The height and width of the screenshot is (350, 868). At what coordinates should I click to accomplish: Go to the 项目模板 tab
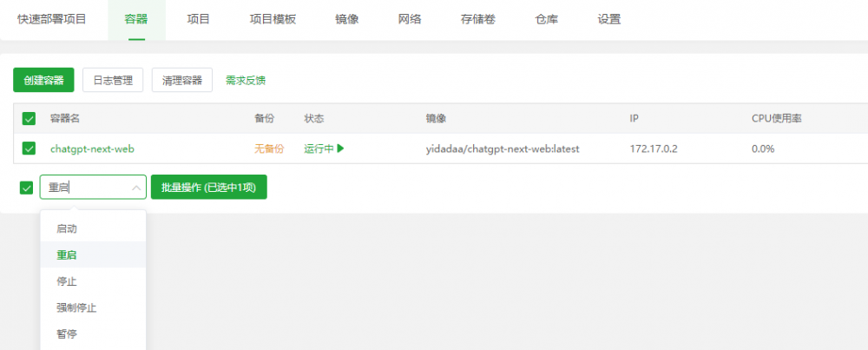click(x=273, y=19)
